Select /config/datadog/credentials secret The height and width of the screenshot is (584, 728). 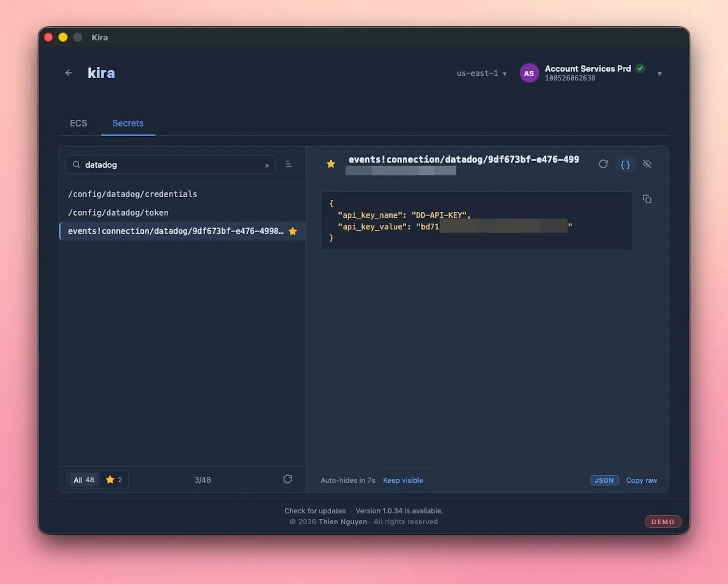click(182, 194)
